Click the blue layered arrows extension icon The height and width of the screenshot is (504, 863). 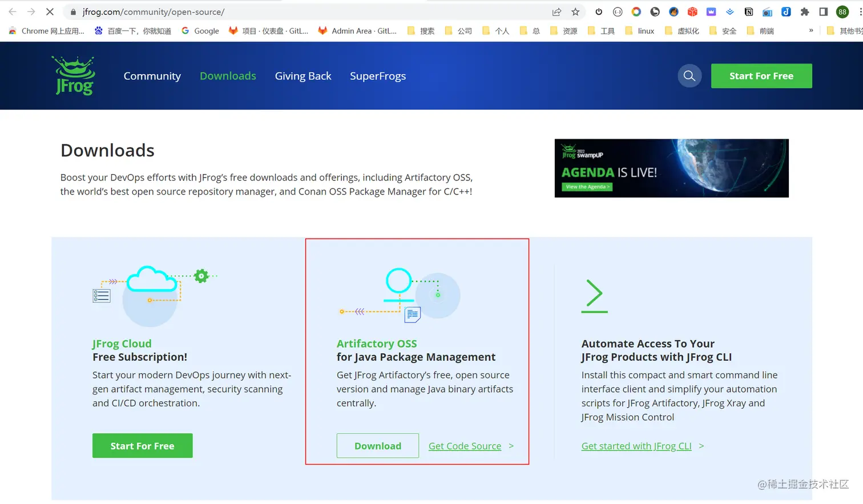click(730, 11)
